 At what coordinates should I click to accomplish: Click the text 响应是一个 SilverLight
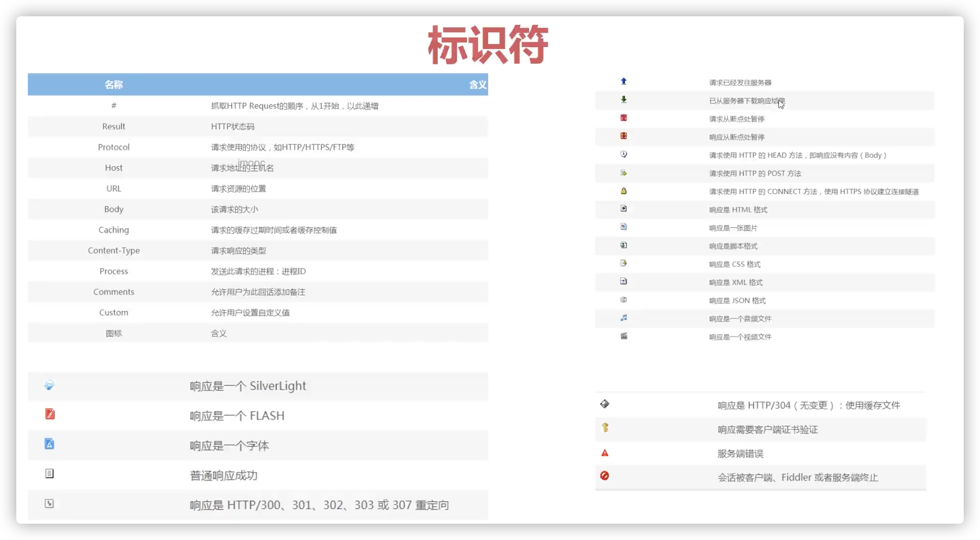coord(248,386)
